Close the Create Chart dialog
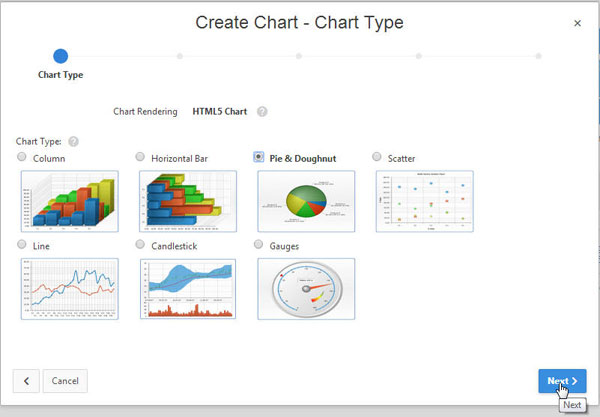This screenshot has width=600, height=417. click(x=577, y=23)
